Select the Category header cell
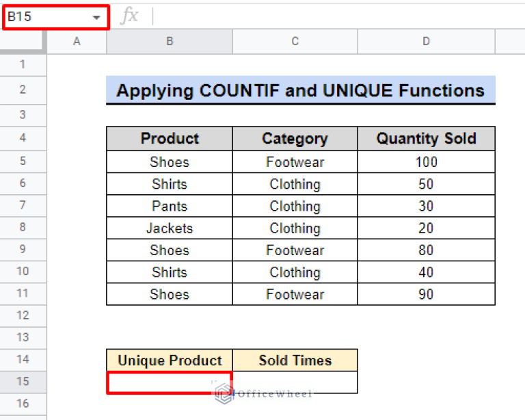 point(295,139)
